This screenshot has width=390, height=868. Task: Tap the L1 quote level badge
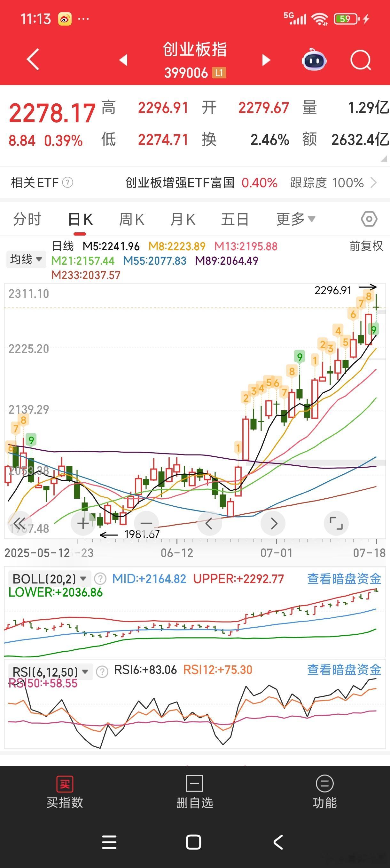[219, 73]
